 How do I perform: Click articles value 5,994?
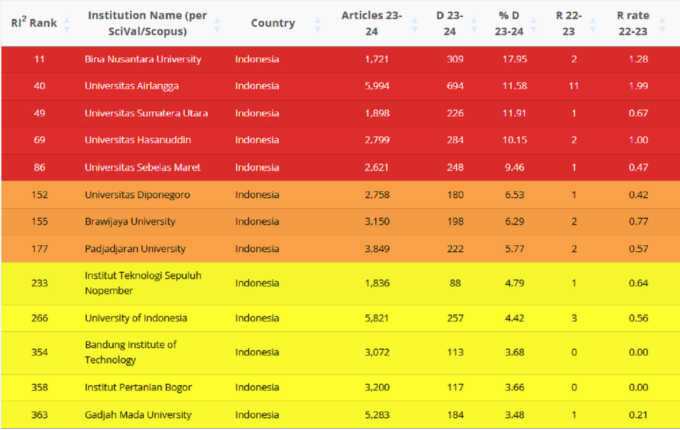click(377, 86)
